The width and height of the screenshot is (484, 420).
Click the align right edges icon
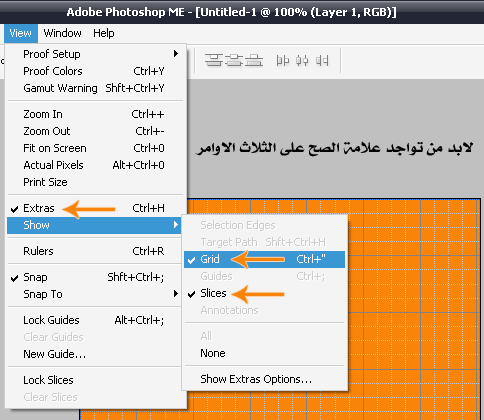pos(322,61)
